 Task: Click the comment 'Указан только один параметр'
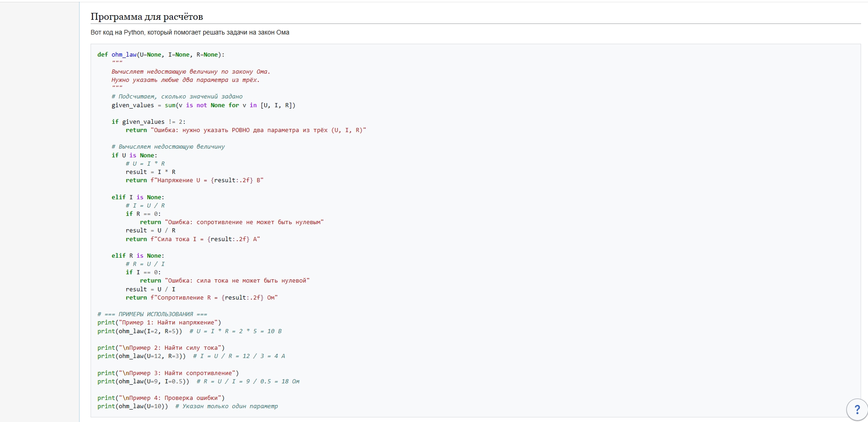226,406
